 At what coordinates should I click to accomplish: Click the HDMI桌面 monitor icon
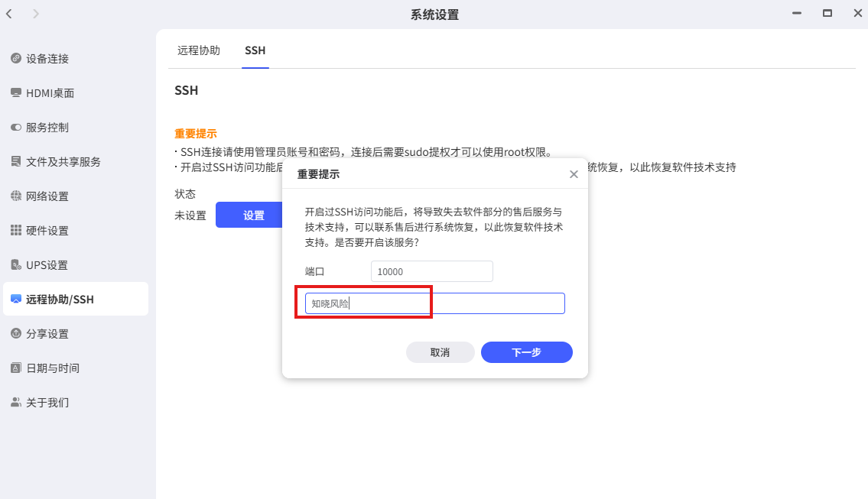coord(16,93)
